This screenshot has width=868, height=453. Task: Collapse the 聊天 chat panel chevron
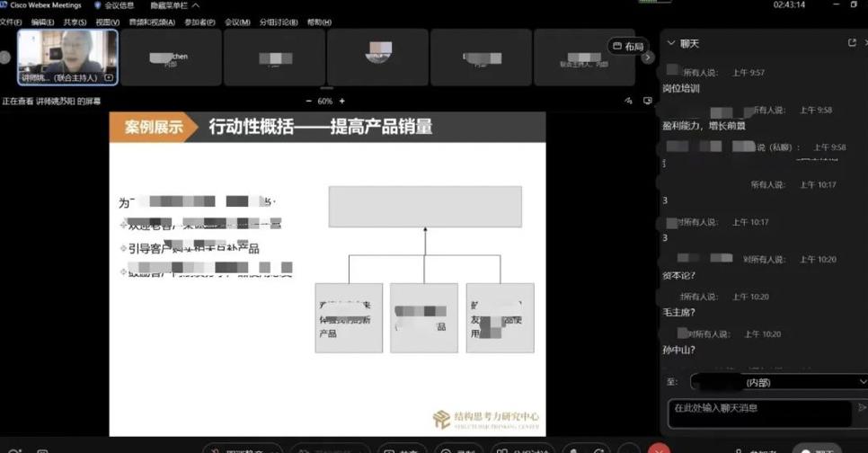(x=669, y=43)
